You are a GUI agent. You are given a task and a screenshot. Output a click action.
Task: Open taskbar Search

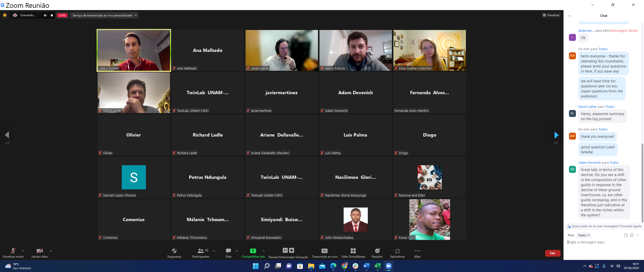tap(267, 266)
